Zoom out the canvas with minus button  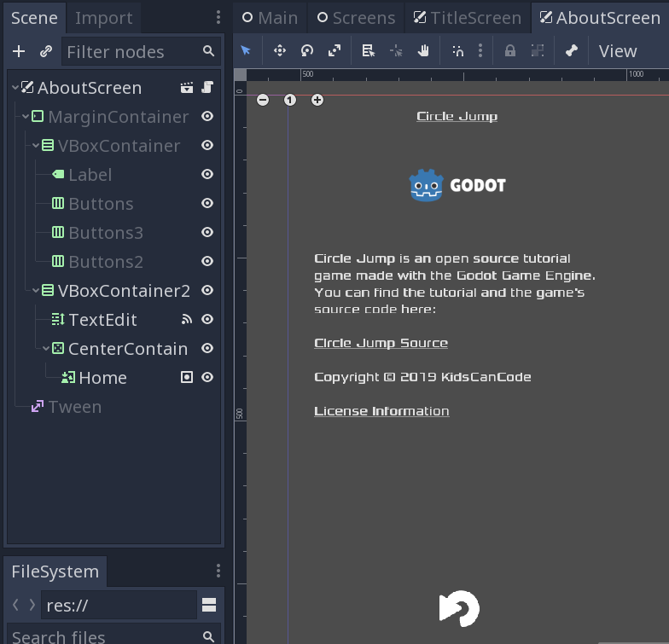(263, 100)
